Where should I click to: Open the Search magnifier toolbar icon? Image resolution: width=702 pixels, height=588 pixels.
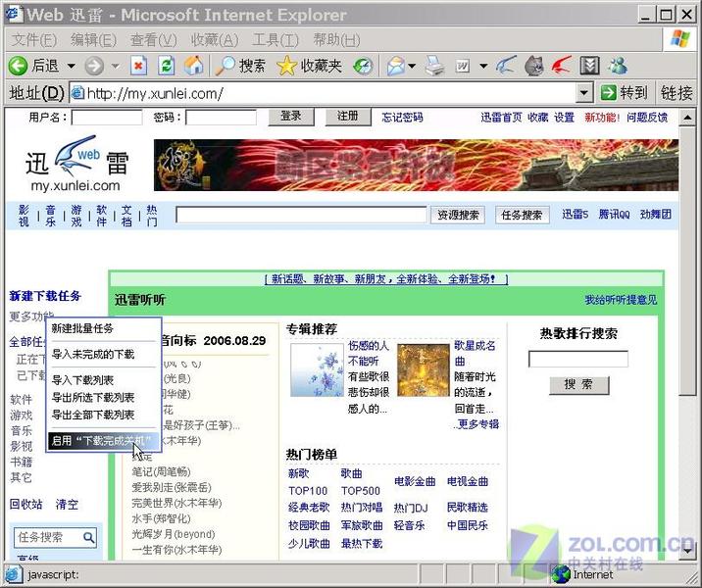pyautogui.click(x=225, y=67)
